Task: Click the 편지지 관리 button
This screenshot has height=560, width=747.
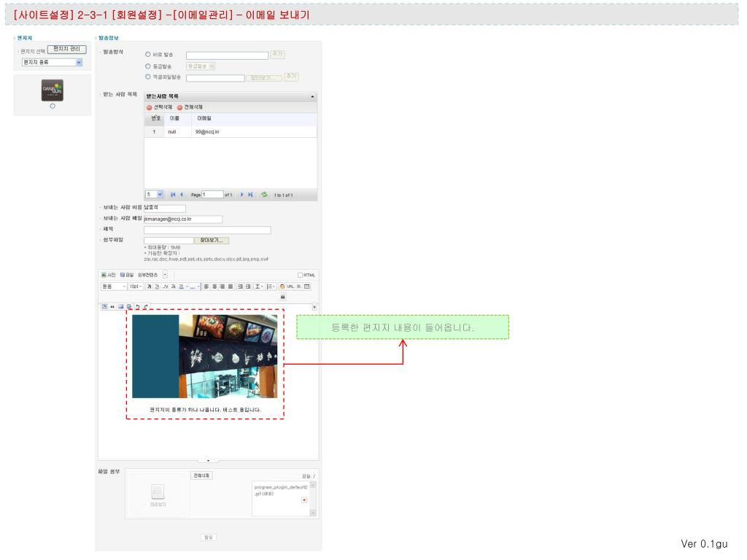Action: coord(66,49)
